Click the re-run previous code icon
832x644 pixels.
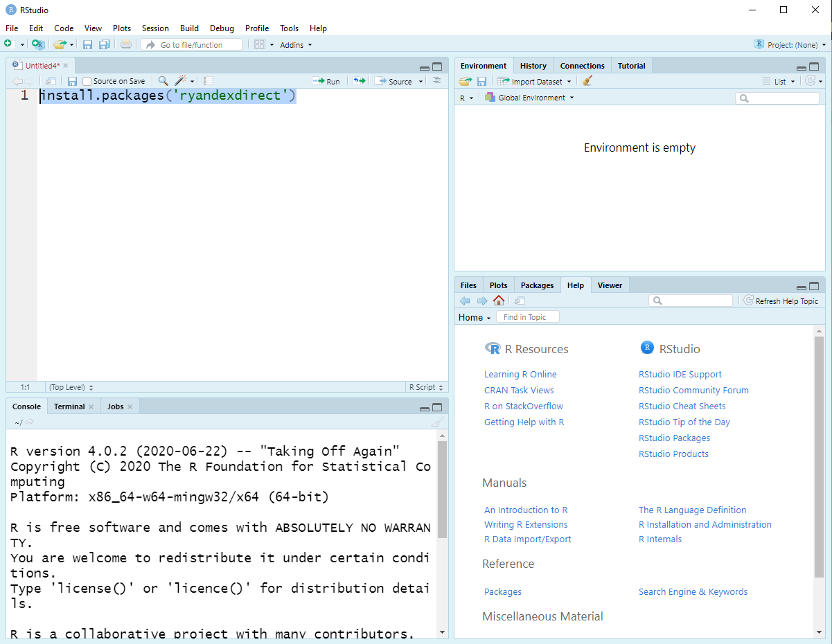click(x=358, y=81)
